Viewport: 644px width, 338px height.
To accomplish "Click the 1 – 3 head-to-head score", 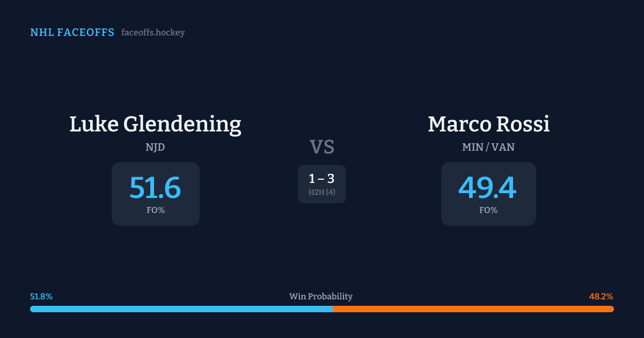I will tap(322, 179).
